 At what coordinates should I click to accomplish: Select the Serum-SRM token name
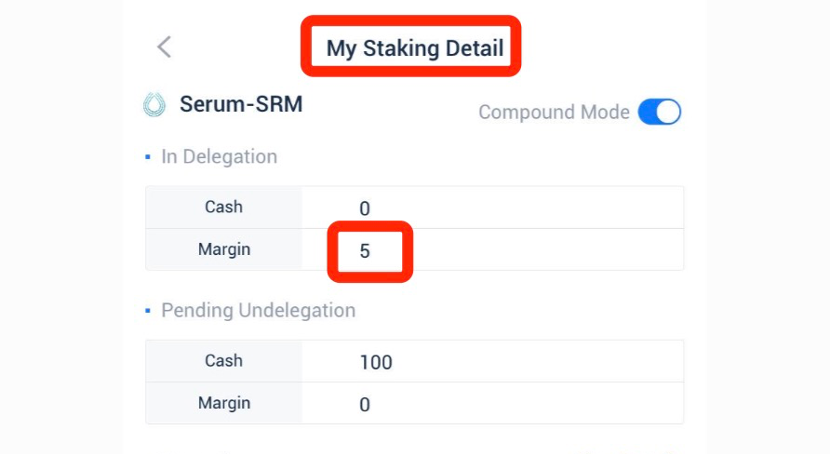[241, 103]
